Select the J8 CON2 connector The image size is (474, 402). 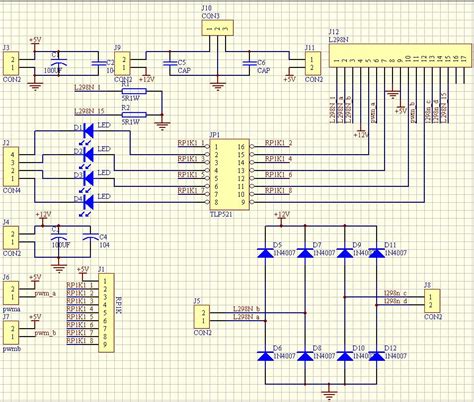(432, 301)
